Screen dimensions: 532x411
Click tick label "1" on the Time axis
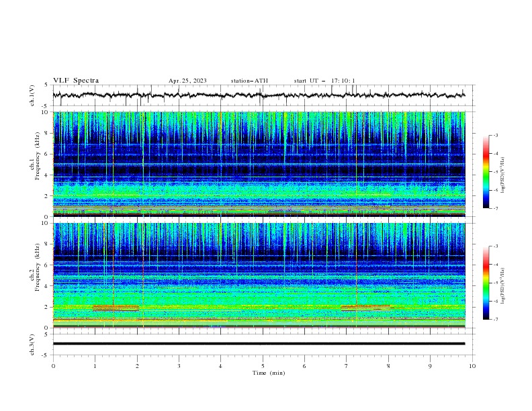click(95, 366)
